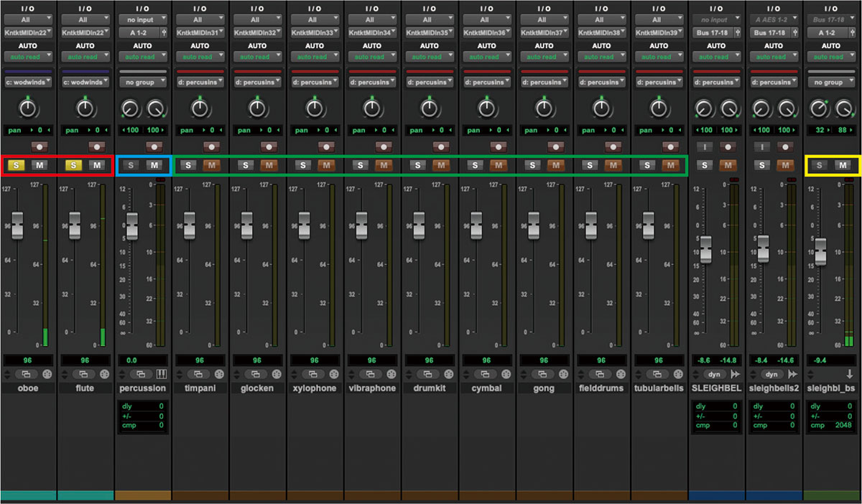Click the MIDI connector icon on flute track

point(105,374)
